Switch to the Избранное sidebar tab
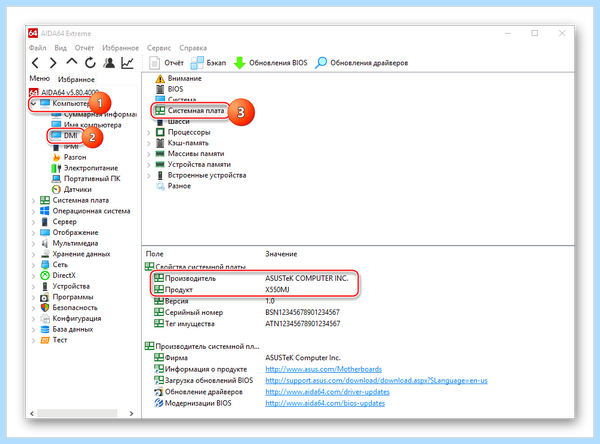The height and width of the screenshot is (444, 600). tap(76, 79)
